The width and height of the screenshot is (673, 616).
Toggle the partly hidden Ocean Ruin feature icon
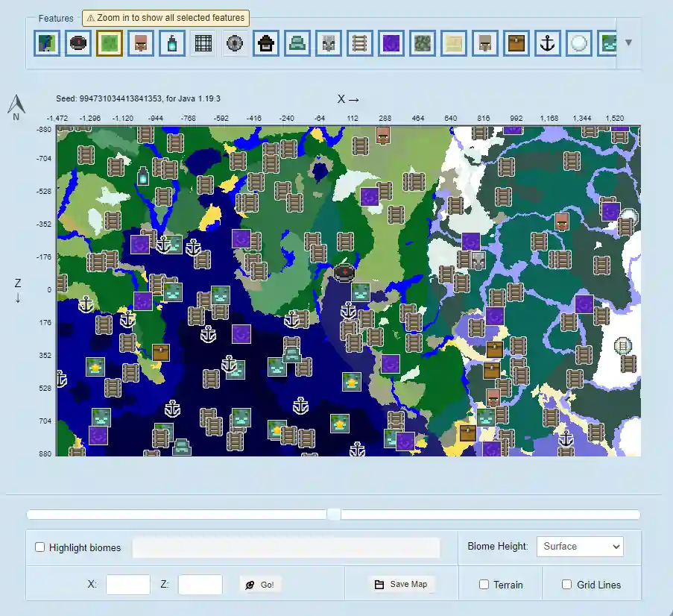607,43
